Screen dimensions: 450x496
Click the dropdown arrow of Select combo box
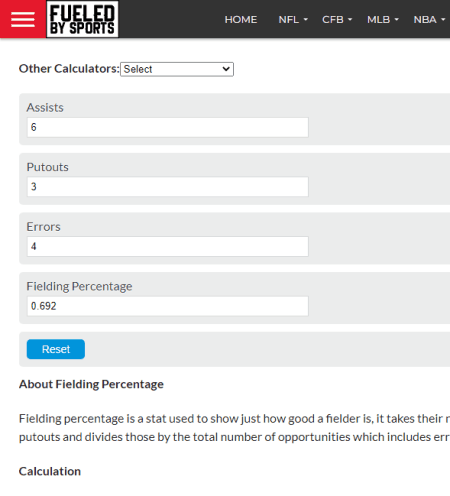coord(226,69)
